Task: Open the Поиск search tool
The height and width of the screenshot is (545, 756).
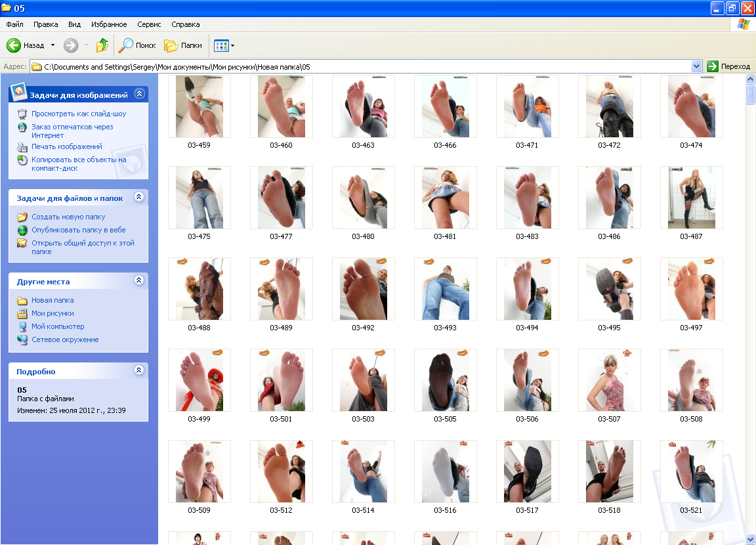Action: point(138,45)
